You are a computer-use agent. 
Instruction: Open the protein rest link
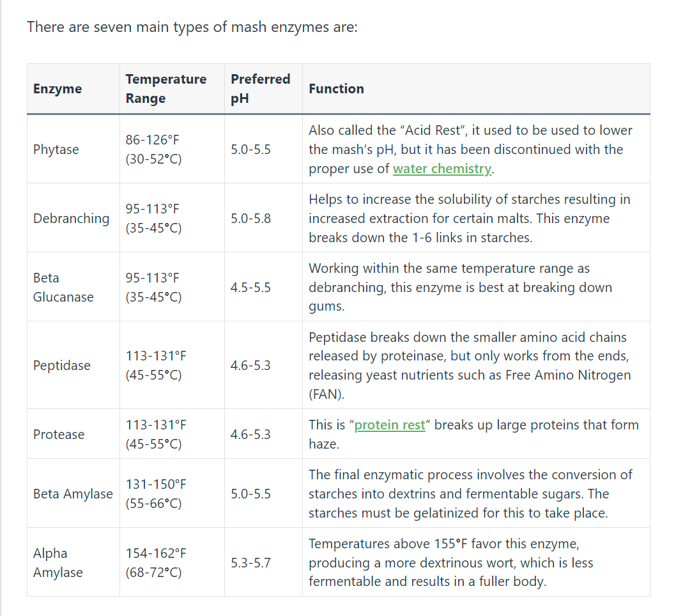click(x=390, y=425)
